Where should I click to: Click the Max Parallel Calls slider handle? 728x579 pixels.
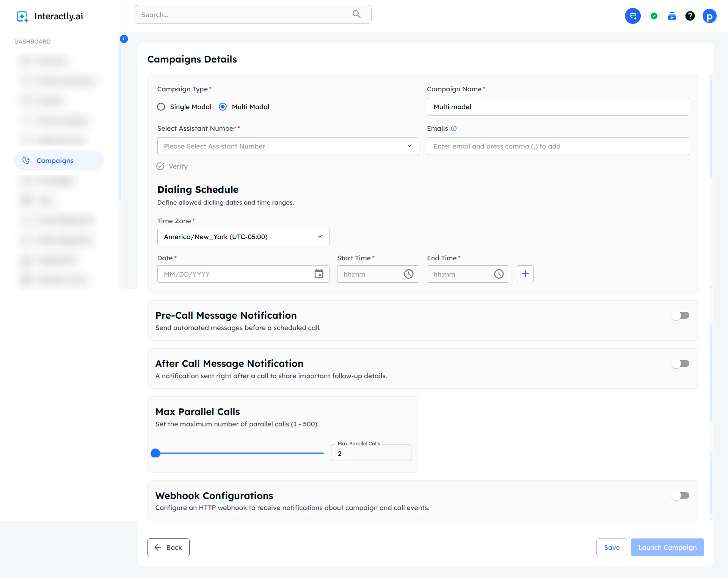(x=155, y=453)
